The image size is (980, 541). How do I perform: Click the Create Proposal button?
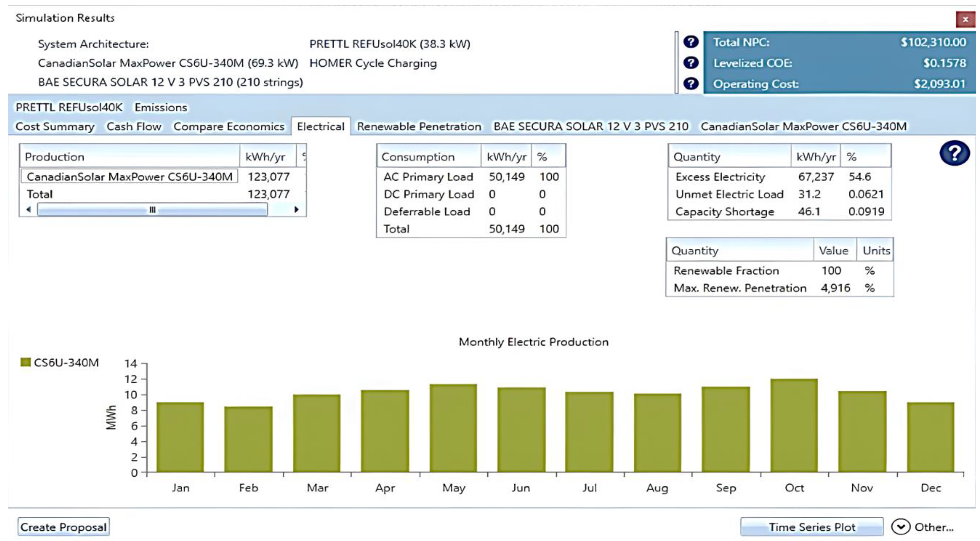click(63, 527)
